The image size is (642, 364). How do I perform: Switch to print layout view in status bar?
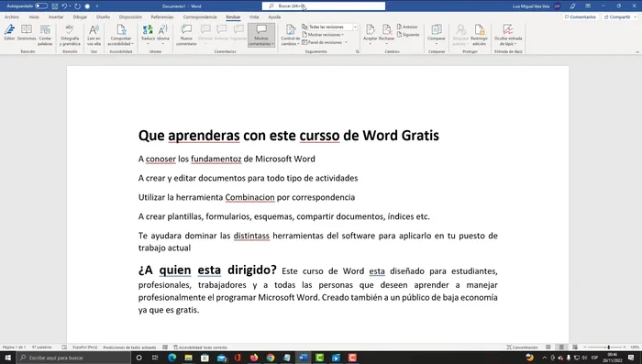[x=561, y=347]
